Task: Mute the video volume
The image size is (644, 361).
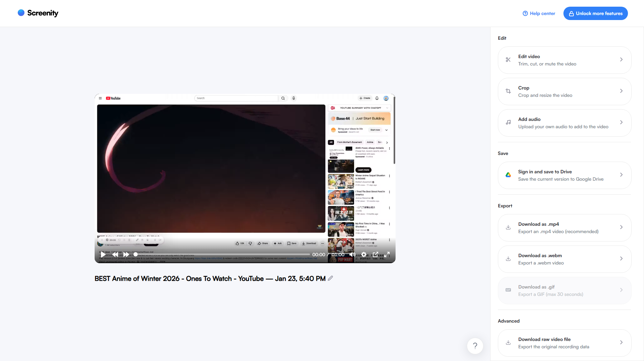Action: pos(352,254)
